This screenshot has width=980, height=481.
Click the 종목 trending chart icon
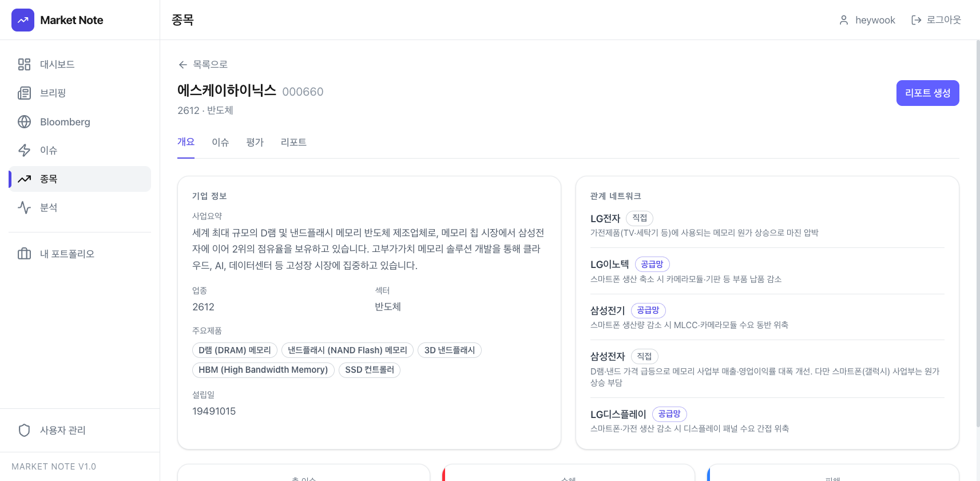tap(24, 179)
